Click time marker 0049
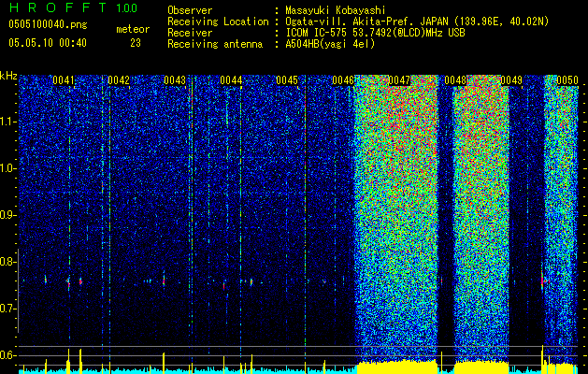588x374 pixels. point(511,80)
